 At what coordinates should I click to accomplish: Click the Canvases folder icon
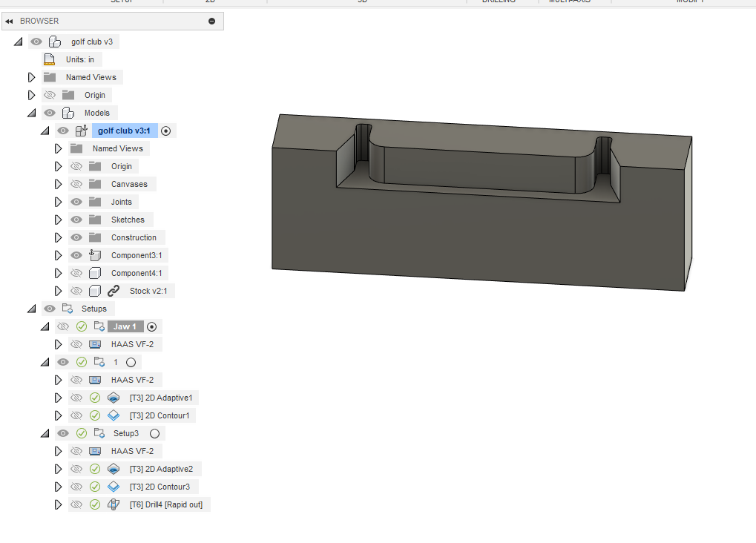[95, 184]
